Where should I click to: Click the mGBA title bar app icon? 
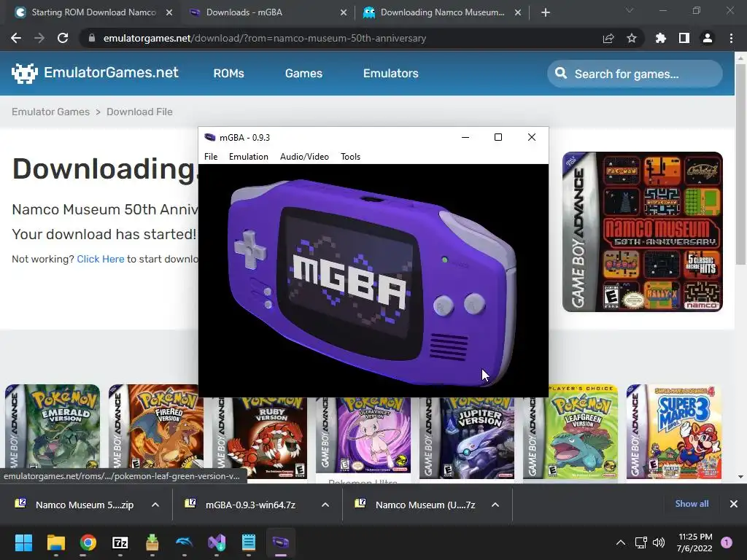[209, 138]
